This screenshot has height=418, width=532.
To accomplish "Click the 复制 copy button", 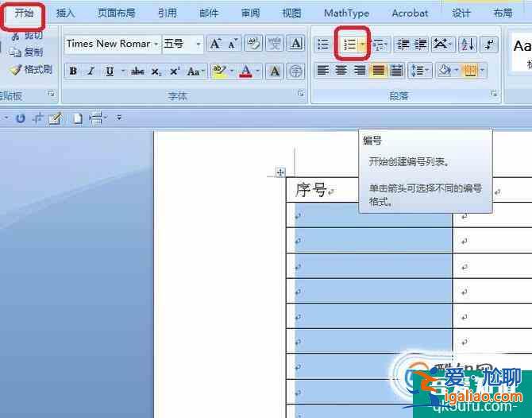I will (26, 52).
